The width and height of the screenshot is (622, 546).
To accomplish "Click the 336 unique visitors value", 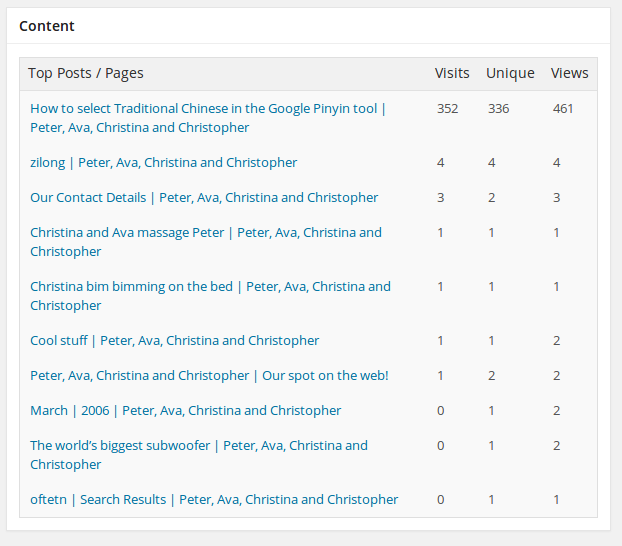I will (498, 108).
